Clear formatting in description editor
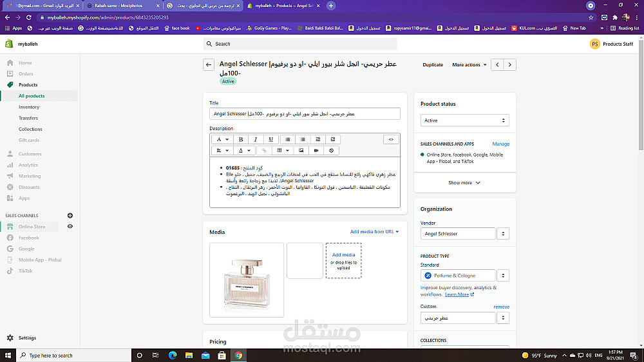644x362 pixels. pyautogui.click(x=332, y=150)
